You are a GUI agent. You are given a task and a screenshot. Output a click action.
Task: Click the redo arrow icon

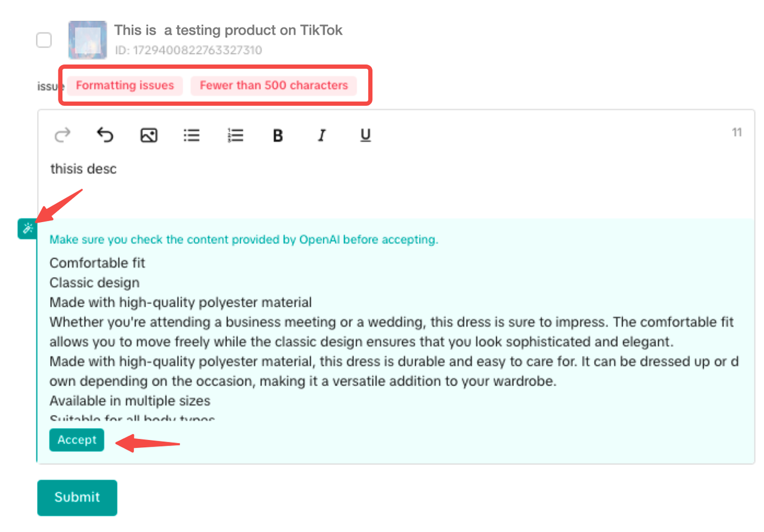tap(62, 136)
